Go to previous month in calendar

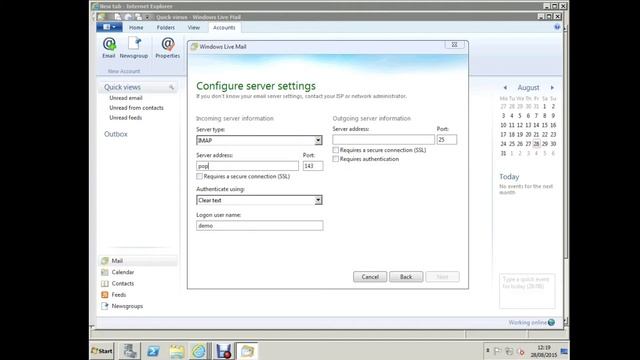pos(505,88)
